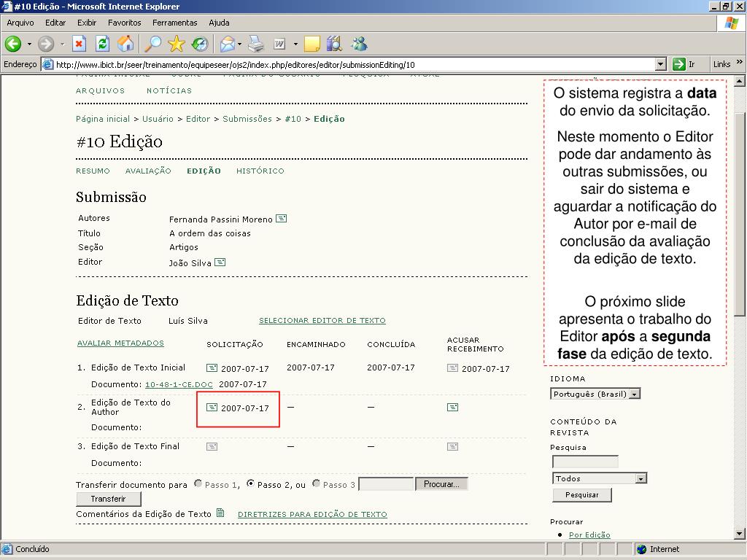Screen dimensions: 747x560
Task: Click the Por Edição browse link
Action: [589, 534]
